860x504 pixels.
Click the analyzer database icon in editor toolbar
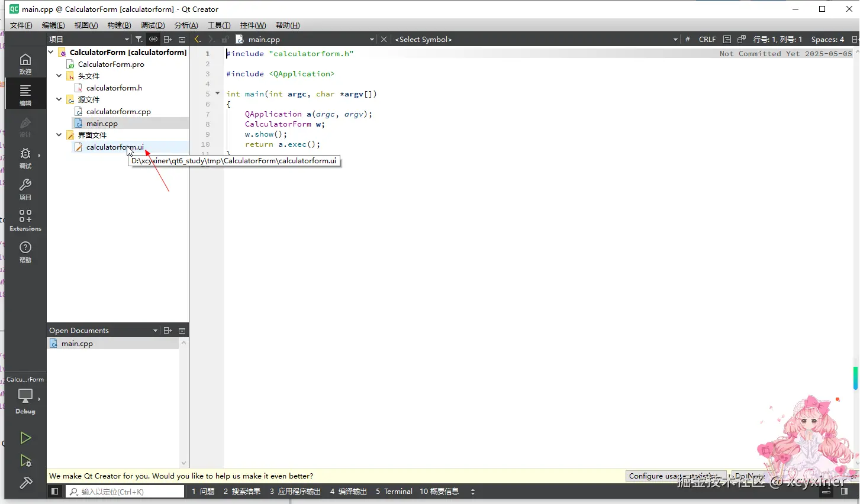pos(741,40)
